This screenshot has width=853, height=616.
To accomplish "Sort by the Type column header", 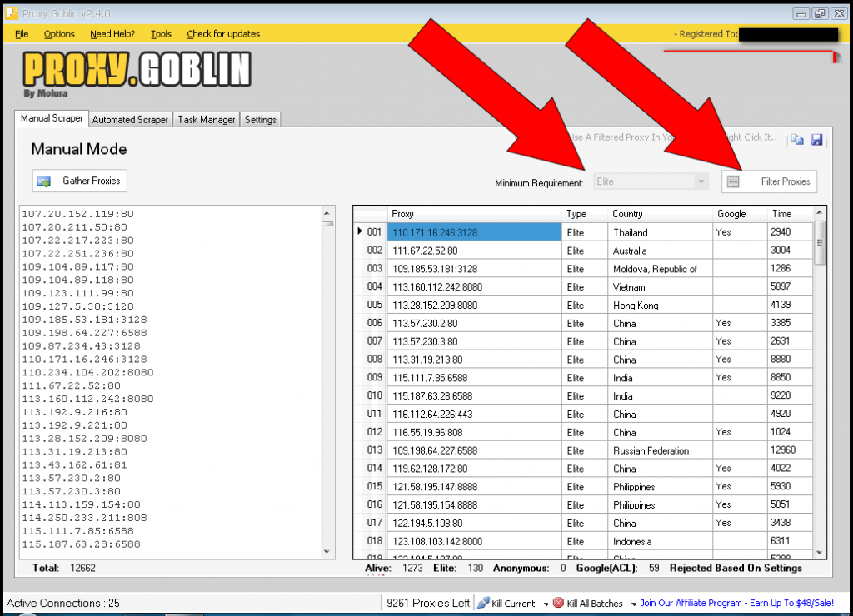I will 585,214.
